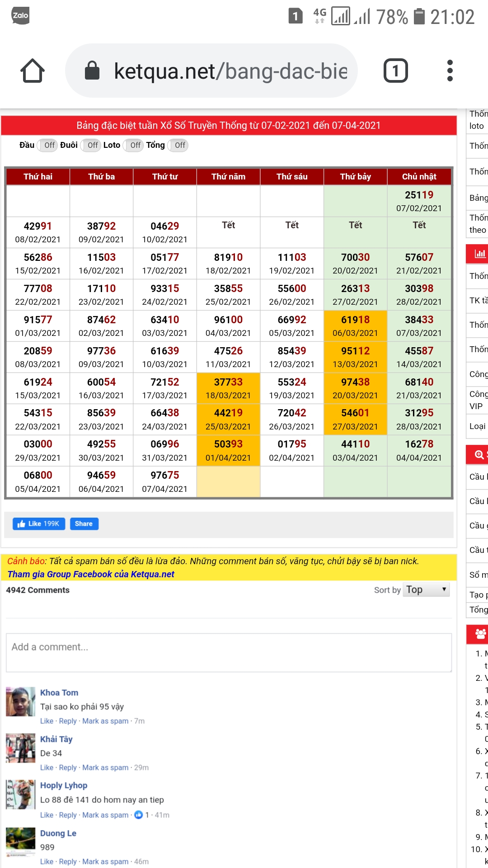This screenshot has width=488, height=868.
Task: Click the Thứ năm column header
Action: click(228, 177)
